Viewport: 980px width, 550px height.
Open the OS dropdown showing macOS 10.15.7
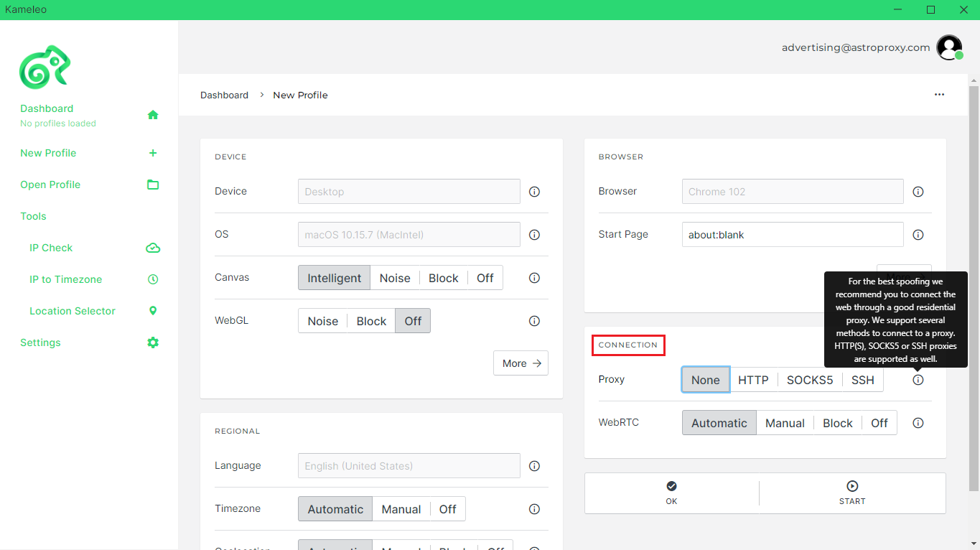[409, 235]
